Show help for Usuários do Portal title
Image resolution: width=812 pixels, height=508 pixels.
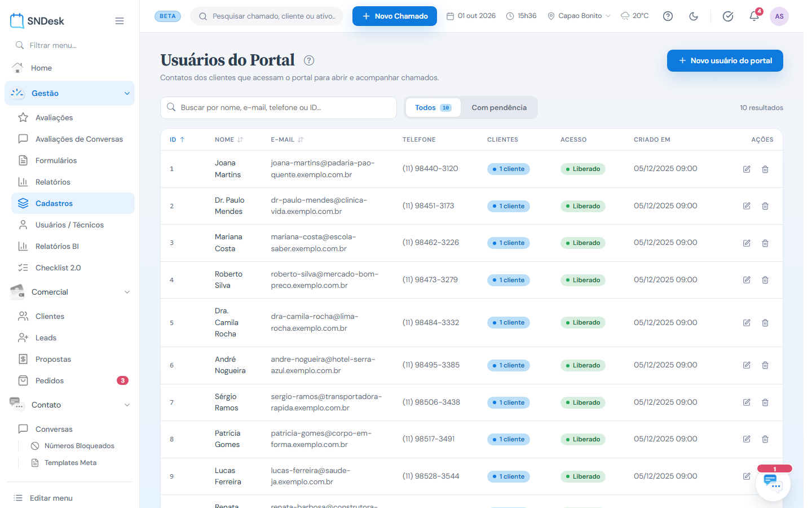[x=309, y=60]
